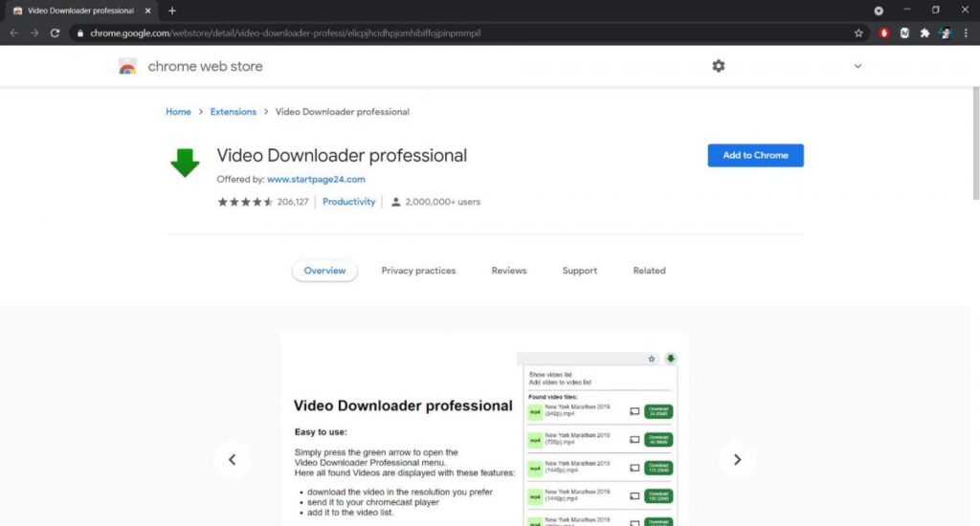The width and height of the screenshot is (980, 526).
Task: Go to Extensions breadcrumb link
Action: pos(234,112)
